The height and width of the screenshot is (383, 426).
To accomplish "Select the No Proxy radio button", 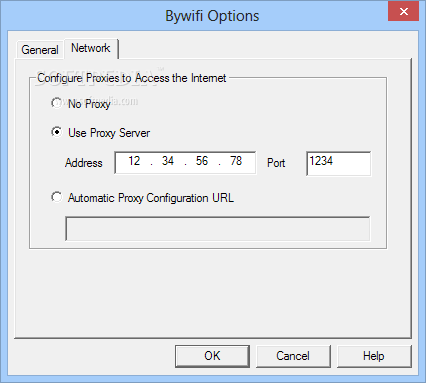I will 57,103.
